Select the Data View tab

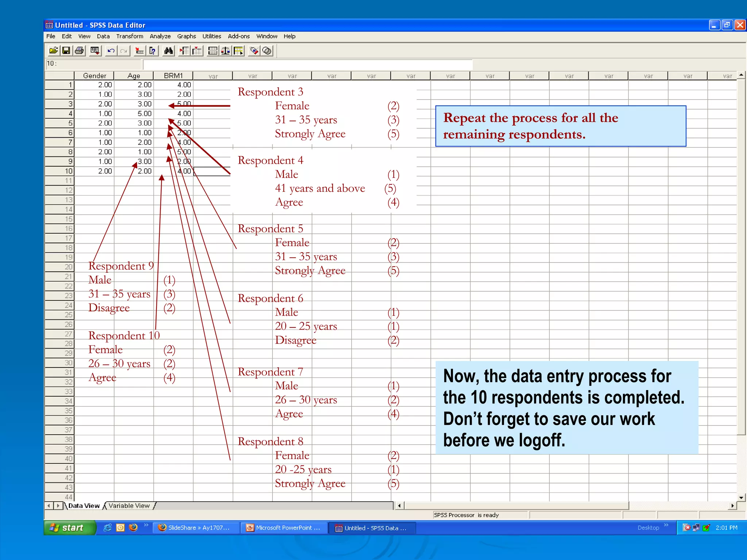click(84, 506)
